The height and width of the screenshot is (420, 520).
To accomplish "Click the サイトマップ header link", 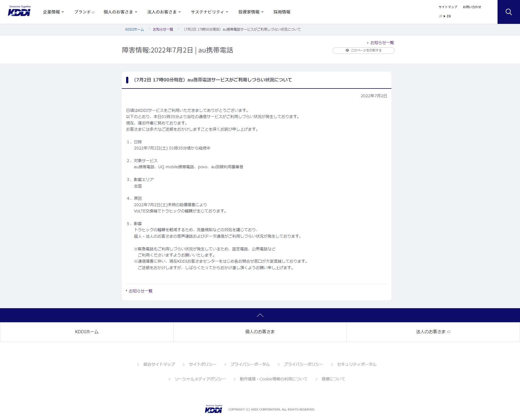I will point(448,7).
